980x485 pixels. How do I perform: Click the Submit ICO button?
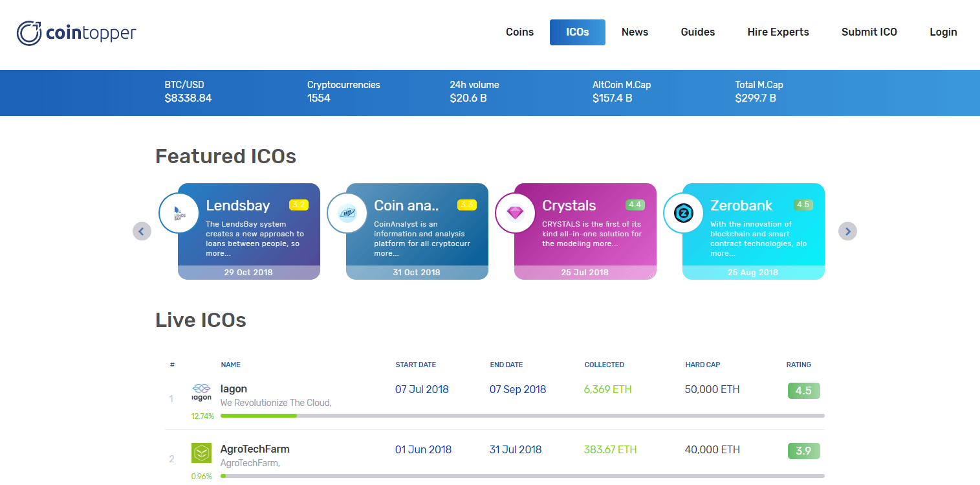pos(869,32)
